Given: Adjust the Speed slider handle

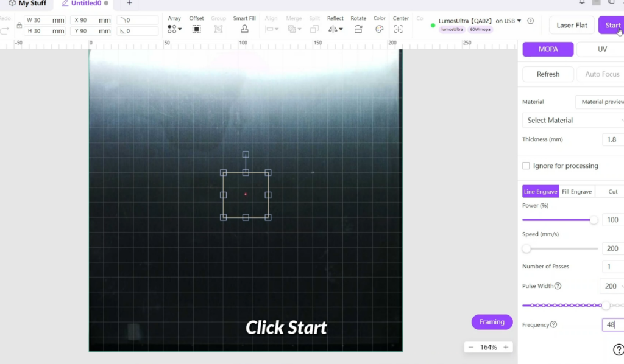Looking at the screenshot, I should click(526, 249).
